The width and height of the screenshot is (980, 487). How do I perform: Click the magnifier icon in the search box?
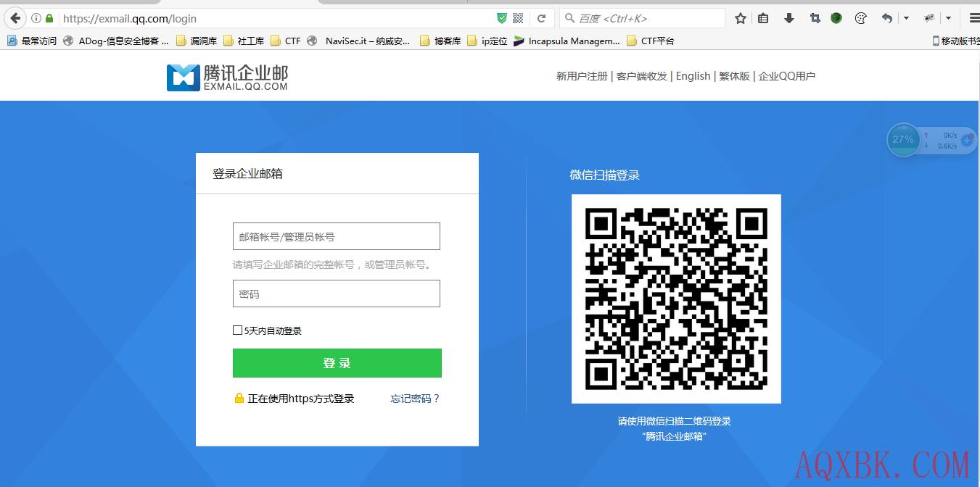569,18
